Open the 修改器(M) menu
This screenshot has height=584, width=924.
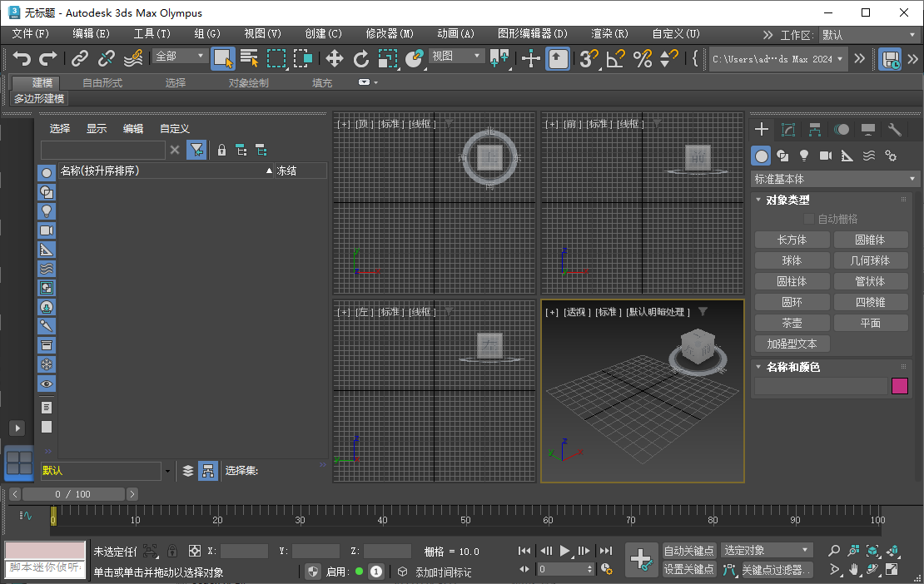(x=390, y=33)
